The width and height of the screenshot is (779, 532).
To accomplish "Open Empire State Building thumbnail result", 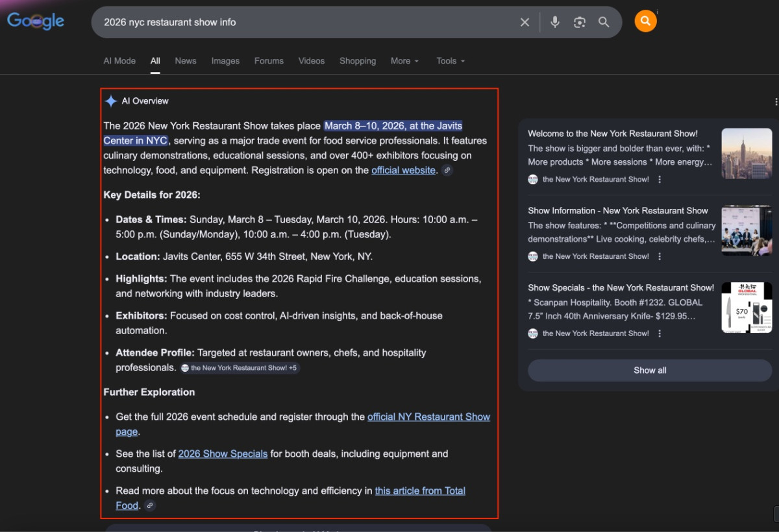I will [747, 153].
